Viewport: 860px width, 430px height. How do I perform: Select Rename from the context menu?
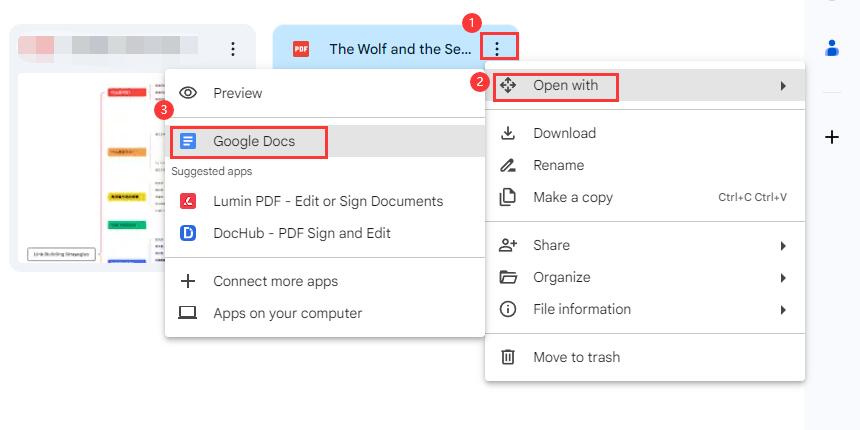pos(645,165)
